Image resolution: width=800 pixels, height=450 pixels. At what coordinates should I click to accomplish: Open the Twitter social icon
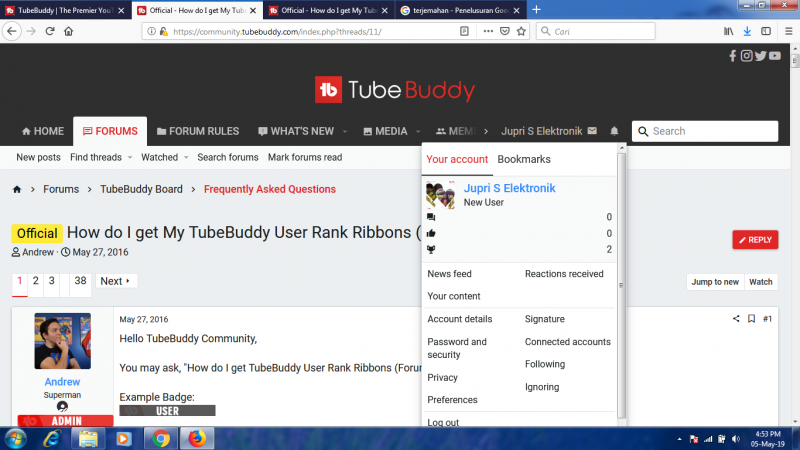[x=761, y=56]
